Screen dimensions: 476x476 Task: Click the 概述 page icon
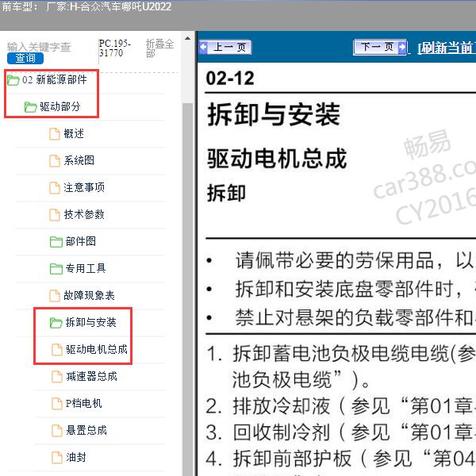pyautogui.click(x=55, y=134)
